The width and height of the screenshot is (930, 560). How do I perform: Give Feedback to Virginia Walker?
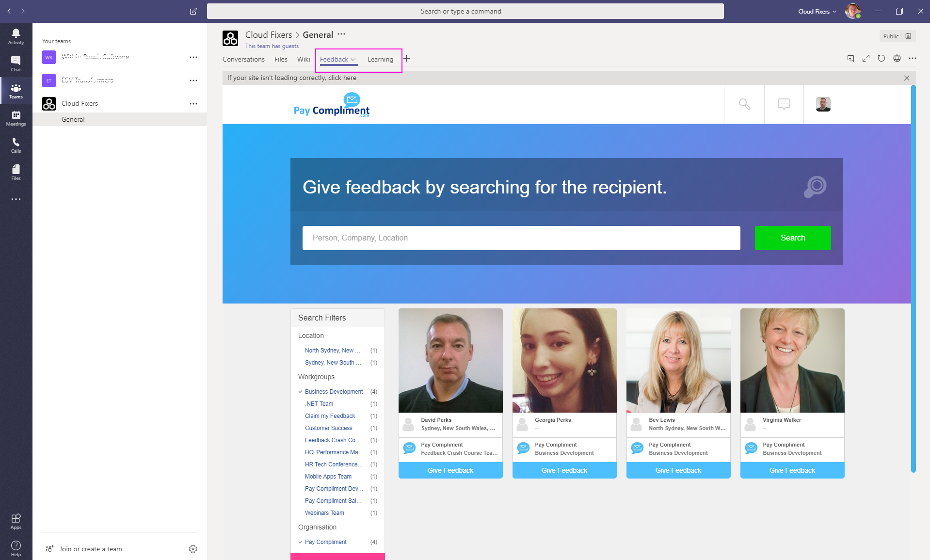click(x=792, y=470)
